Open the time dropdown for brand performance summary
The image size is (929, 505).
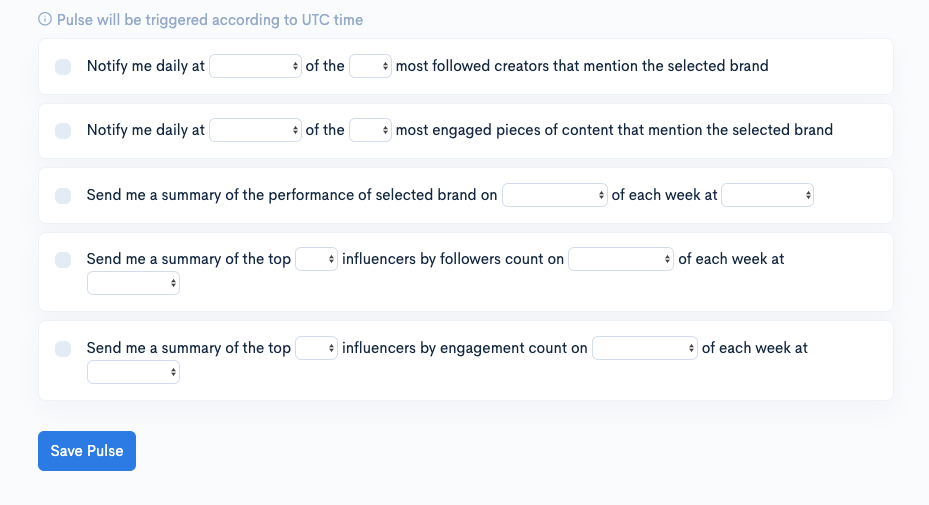point(767,195)
